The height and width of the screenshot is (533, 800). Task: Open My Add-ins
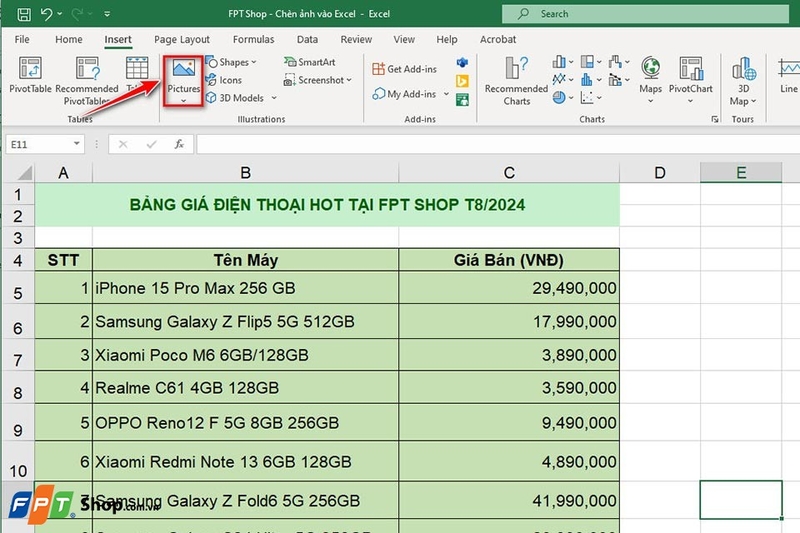405,94
